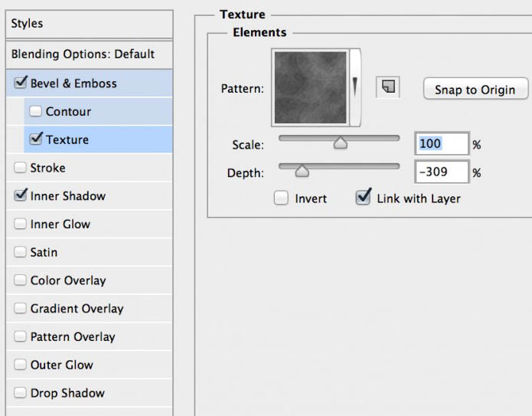Image resolution: width=532 pixels, height=416 pixels.
Task: Enable the Satin checkbox
Action: click(x=20, y=252)
